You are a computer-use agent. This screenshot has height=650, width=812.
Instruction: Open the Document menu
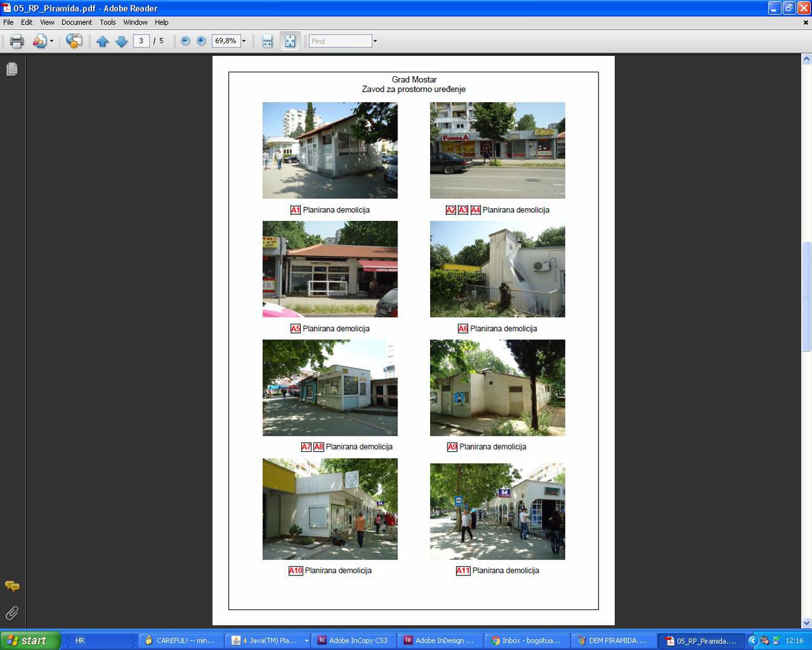(x=76, y=22)
